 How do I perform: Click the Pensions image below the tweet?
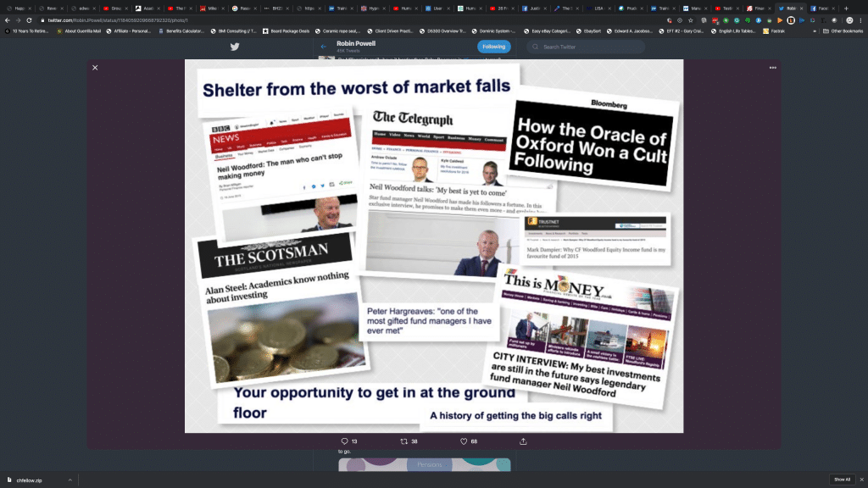tap(425, 465)
